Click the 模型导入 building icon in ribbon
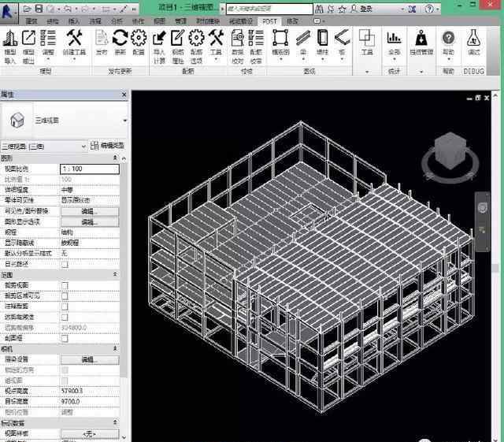Viewport: 504px width, 442px height. tap(10, 38)
